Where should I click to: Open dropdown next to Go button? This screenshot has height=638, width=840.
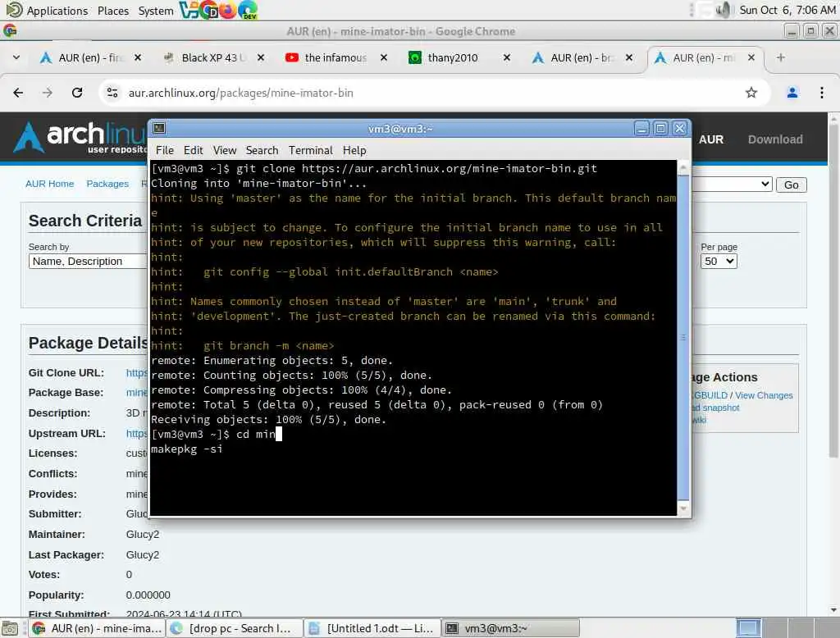pyautogui.click(x=732, y=185)
